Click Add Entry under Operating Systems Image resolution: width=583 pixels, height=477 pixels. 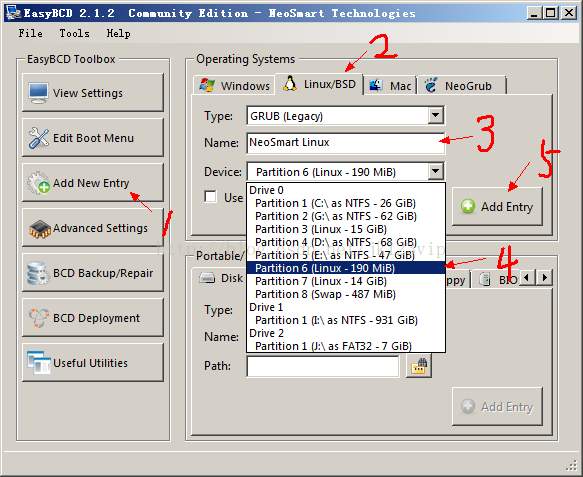click(x=497, y=206)
